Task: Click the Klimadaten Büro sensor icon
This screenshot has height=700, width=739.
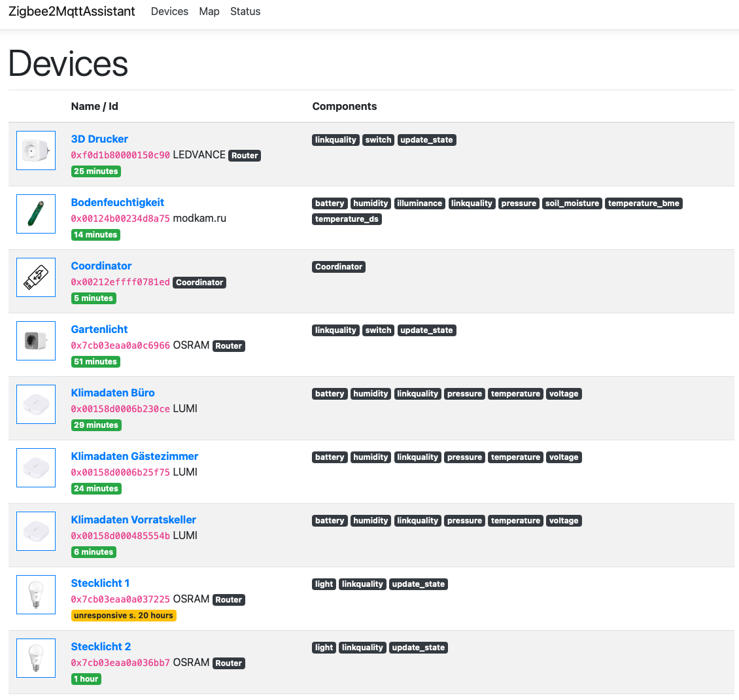Action: [x=35, y=404]
